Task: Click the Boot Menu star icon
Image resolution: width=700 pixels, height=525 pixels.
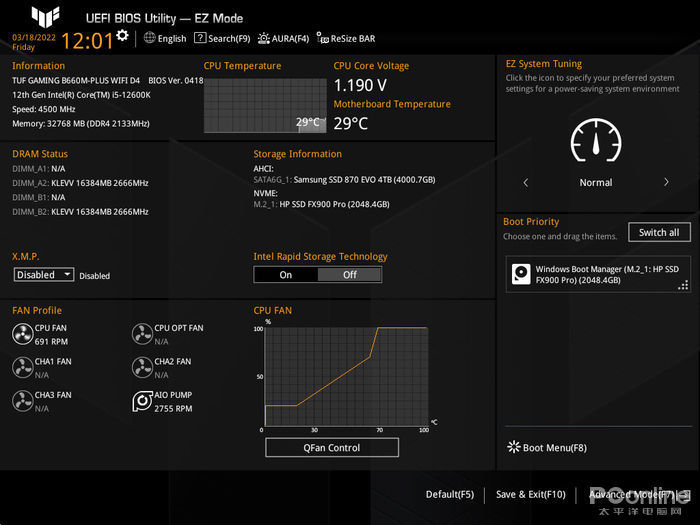Action: tap(513, 447)
